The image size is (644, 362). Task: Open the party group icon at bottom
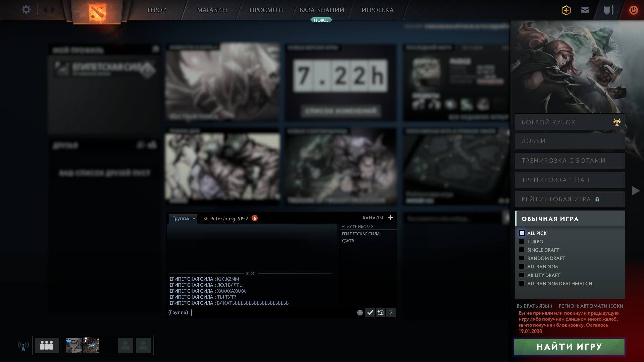tap(47, 345)
